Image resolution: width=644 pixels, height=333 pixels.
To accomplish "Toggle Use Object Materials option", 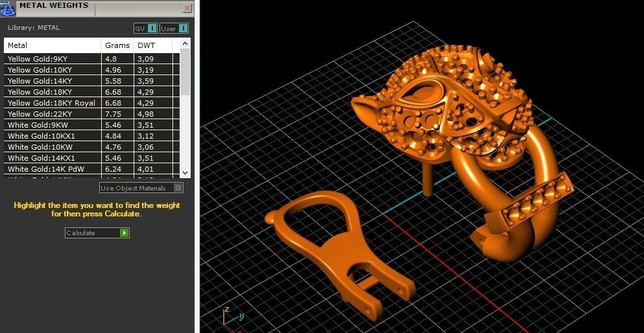I will click(x=141, y=188).
